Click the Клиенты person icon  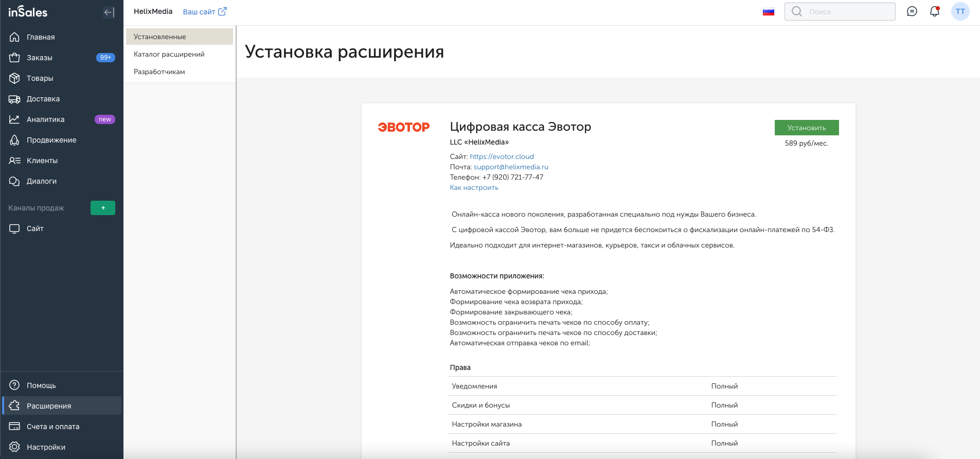(x=14, y=161)
